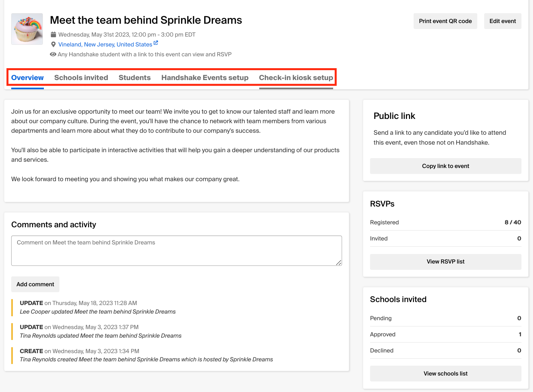Click the Schools invited card heading
The height and width of the screenshot is (392, 533).
pos(398,299)
